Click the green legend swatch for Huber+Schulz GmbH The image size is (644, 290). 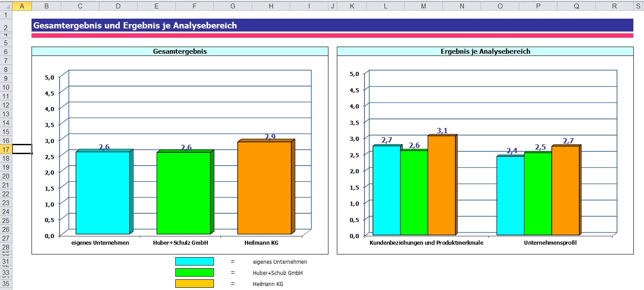point(194,273)
